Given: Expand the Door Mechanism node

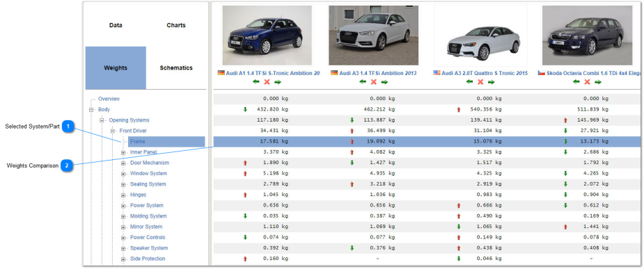Looking at the screenshot, I should pos(123,163).
